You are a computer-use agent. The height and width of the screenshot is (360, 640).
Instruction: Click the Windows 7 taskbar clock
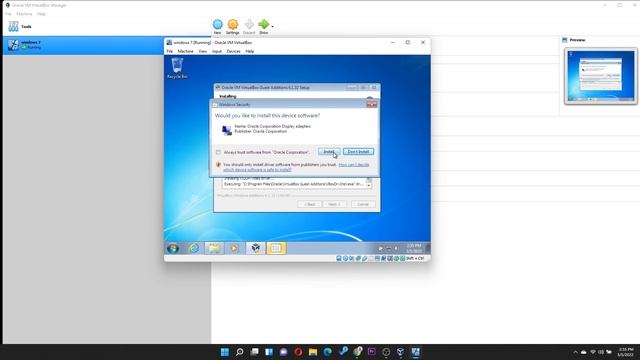pyautogui.click(x=414, y=248)
